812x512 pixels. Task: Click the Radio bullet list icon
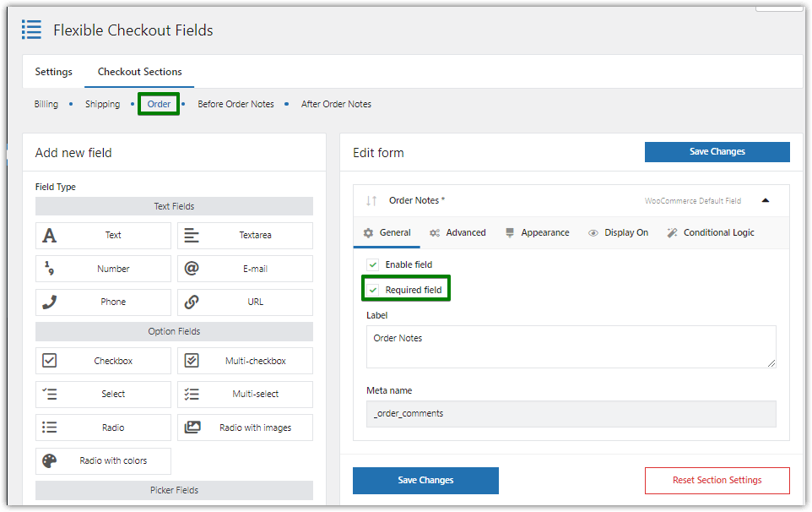click(x=49, y=427)
